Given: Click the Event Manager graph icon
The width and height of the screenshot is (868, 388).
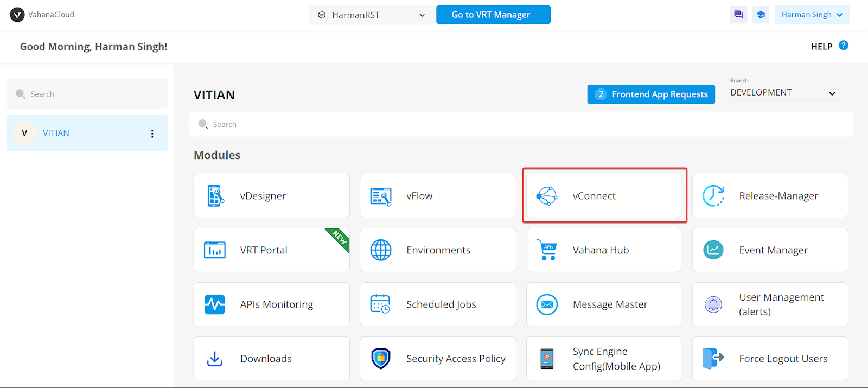Looking at the screenshot, I should pos(713,250).
